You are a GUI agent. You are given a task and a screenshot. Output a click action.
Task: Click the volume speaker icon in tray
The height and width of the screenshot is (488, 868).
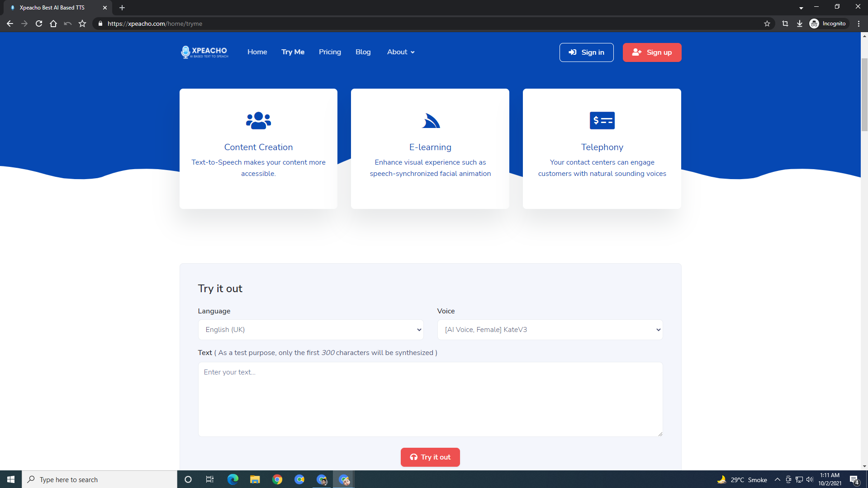tap(810, 479)
